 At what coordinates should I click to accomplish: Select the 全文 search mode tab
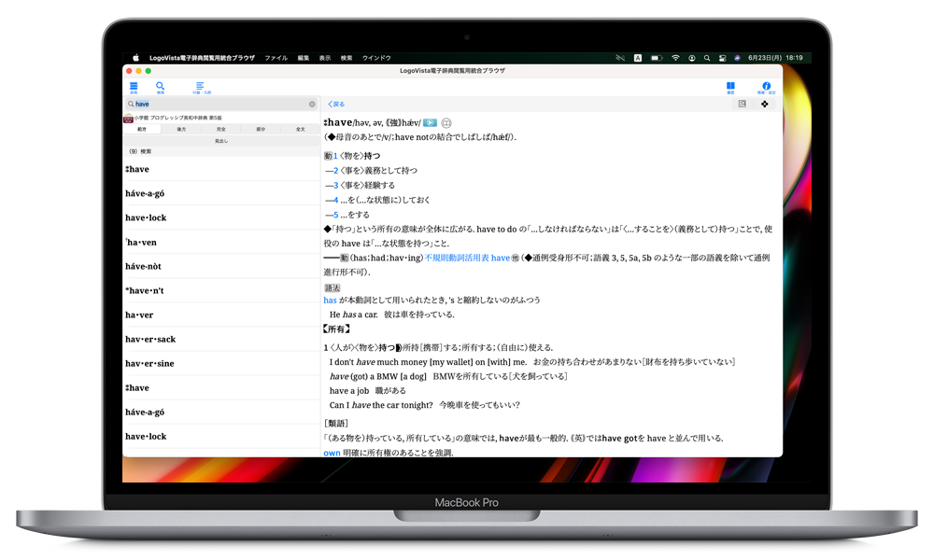coord(301,129)
